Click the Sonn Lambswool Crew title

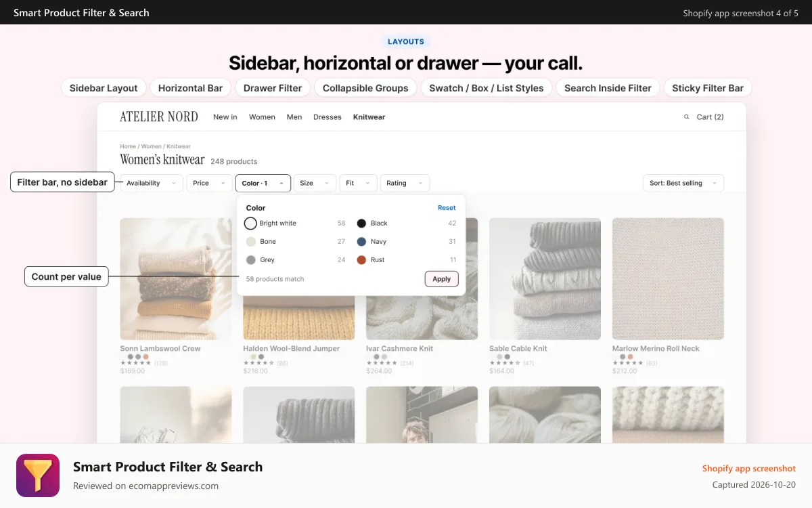(160, 348)
